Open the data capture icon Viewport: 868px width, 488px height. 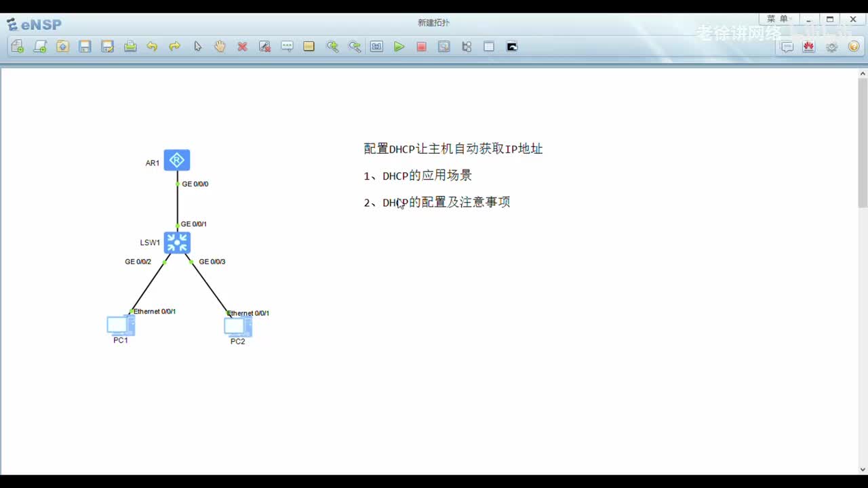pos(444,47)
